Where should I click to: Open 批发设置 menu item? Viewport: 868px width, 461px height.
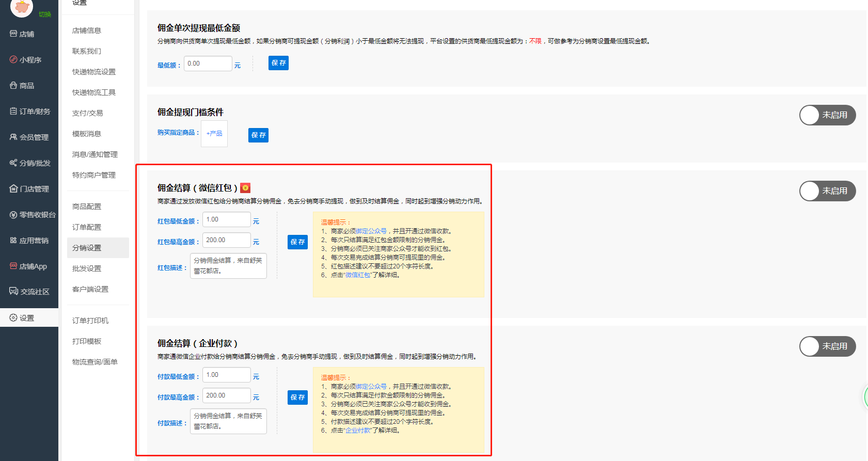click(87, 268)
